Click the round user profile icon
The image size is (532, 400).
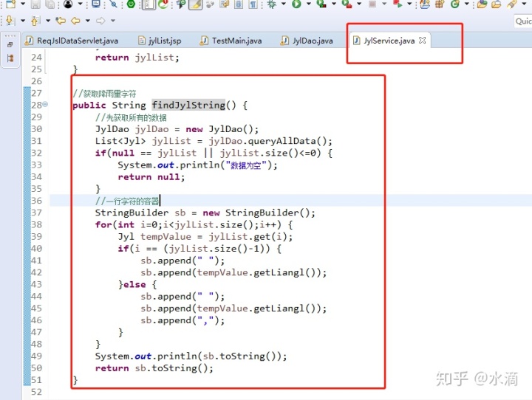68,4
